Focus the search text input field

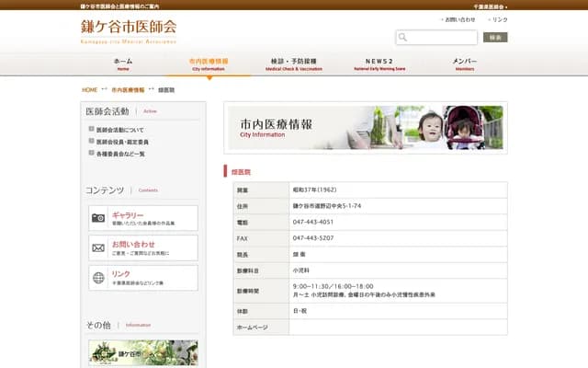[443, 38]
